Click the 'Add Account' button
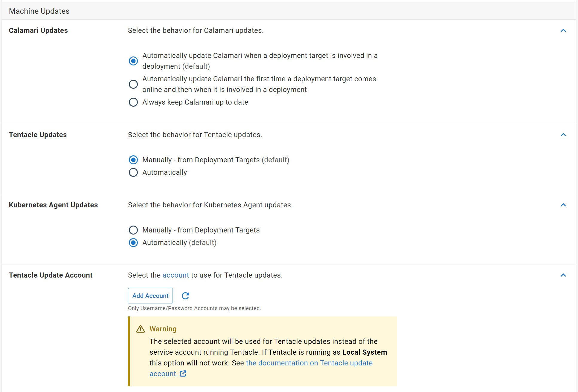 tap(150, 295)
